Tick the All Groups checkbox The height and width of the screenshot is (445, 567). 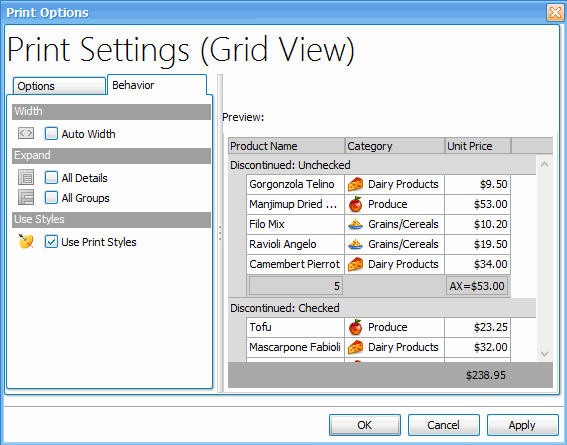(51, 198)
